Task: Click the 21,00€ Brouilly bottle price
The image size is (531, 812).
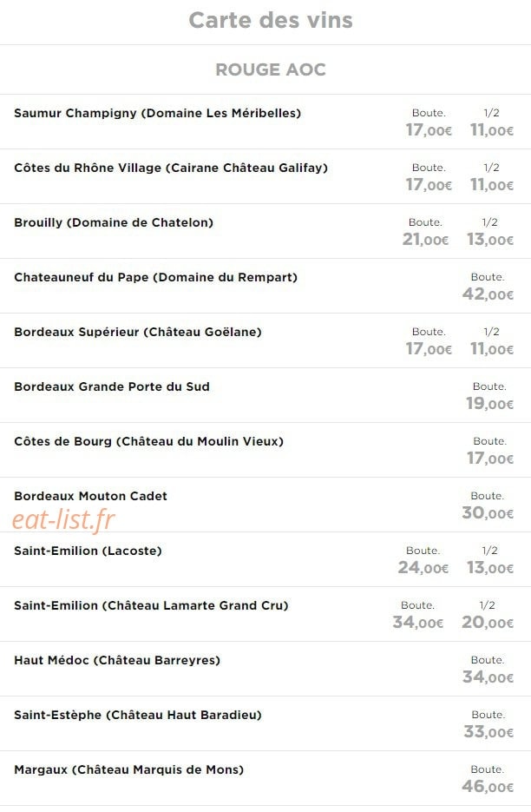Action: [x=425, y=239]
